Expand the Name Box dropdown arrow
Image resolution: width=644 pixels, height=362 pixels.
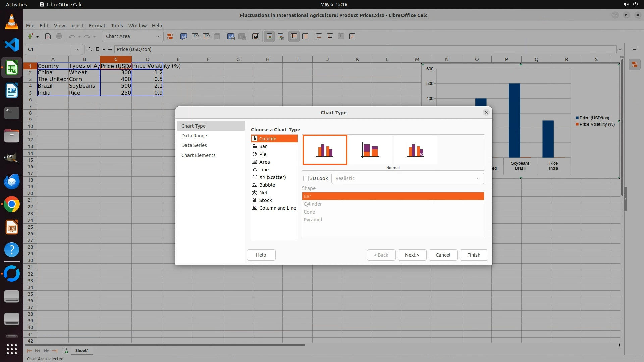pos(77,49)
